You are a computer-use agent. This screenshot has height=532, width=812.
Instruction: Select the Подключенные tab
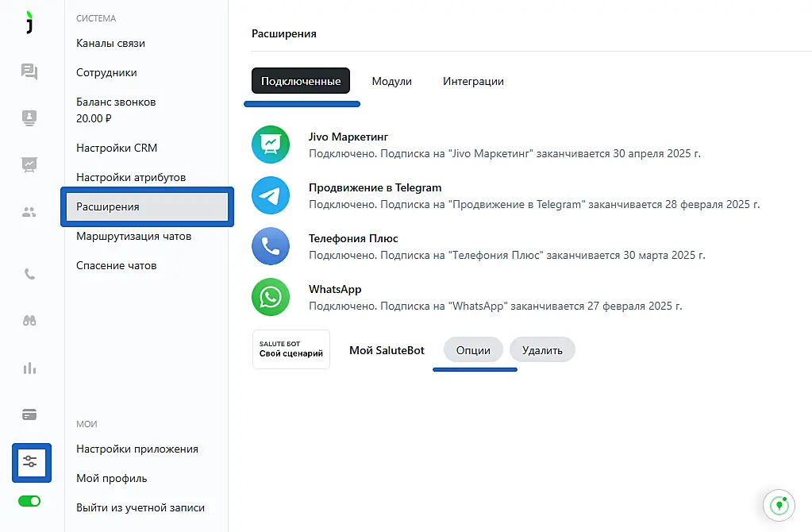(x=301, y=81)
